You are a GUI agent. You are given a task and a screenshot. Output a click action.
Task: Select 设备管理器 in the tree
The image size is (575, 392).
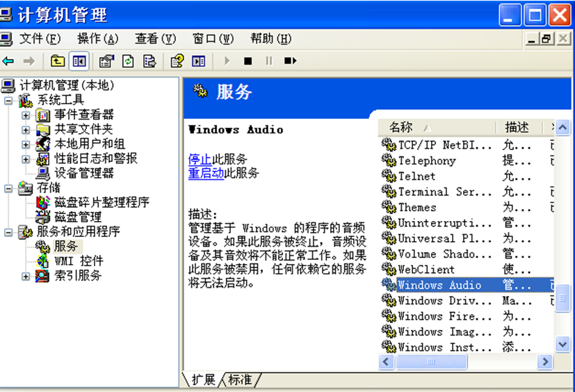[x=83, y=173]
